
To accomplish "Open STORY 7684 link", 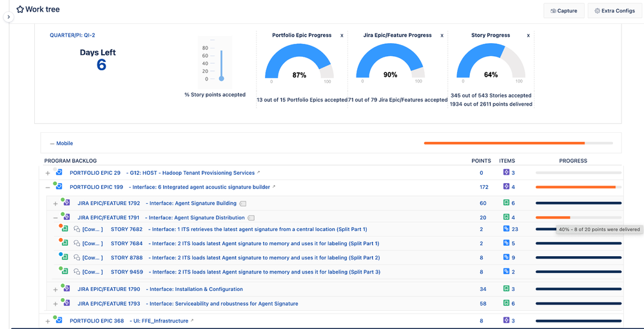I will click(126, 243).
